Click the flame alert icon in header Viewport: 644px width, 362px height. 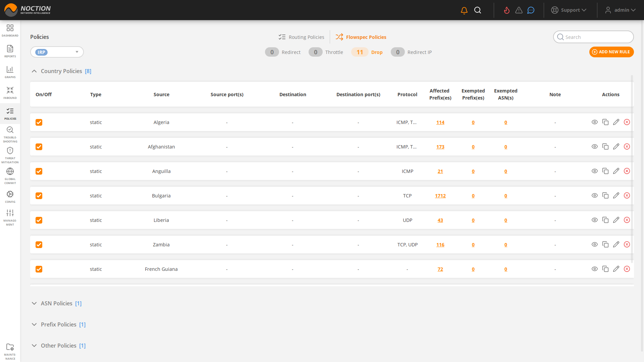pyautogui.click(x=507, y=10)
